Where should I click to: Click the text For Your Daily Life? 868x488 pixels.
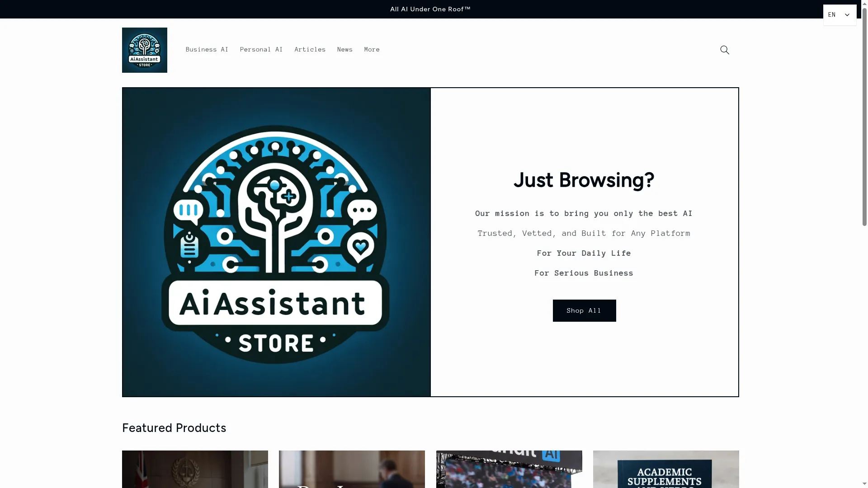tap(584, 253)
